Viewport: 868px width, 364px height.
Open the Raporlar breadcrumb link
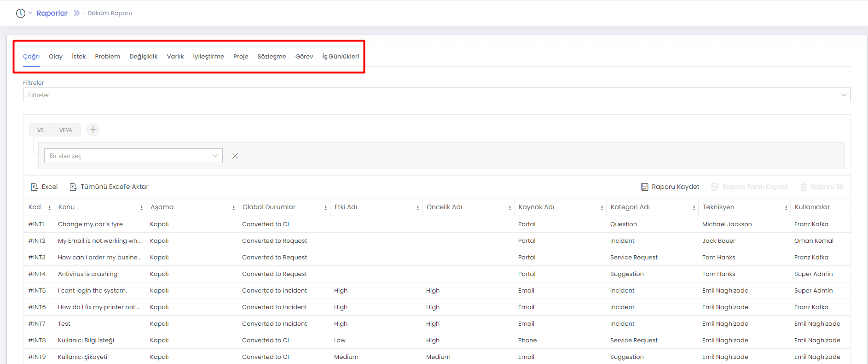coord(52,13)
